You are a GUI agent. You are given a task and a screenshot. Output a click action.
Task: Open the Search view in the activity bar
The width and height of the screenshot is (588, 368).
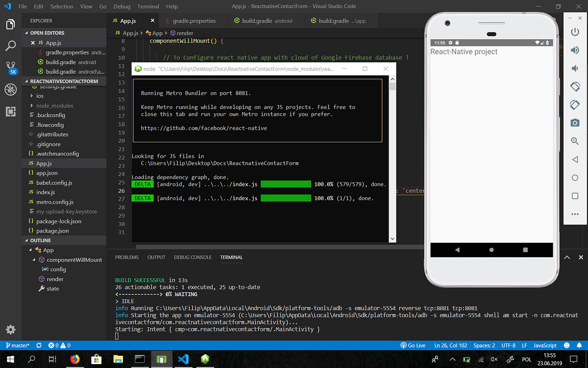10,46
